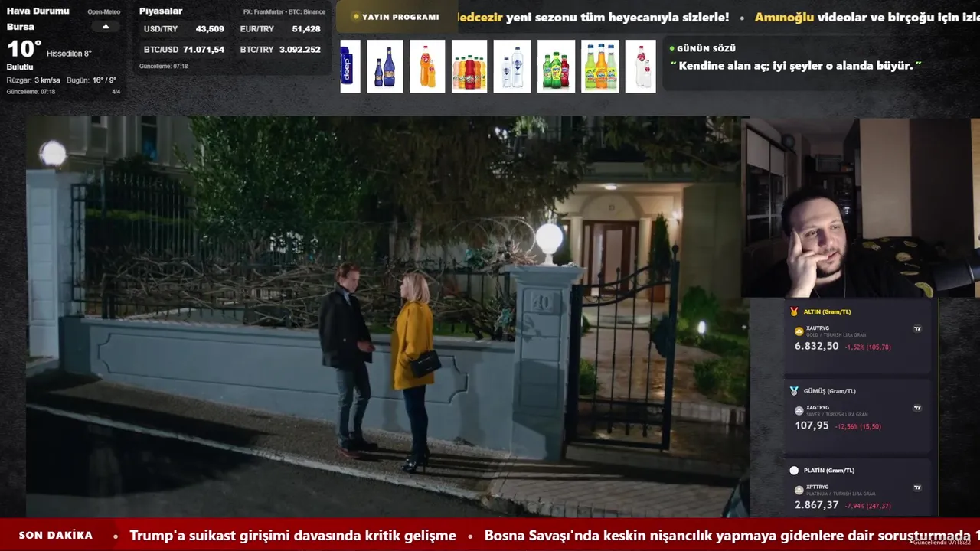This screenshot has height=551, width=980.
Task: Click the gold coin icon next to XAUTRYG
Action: coord(799,331)
